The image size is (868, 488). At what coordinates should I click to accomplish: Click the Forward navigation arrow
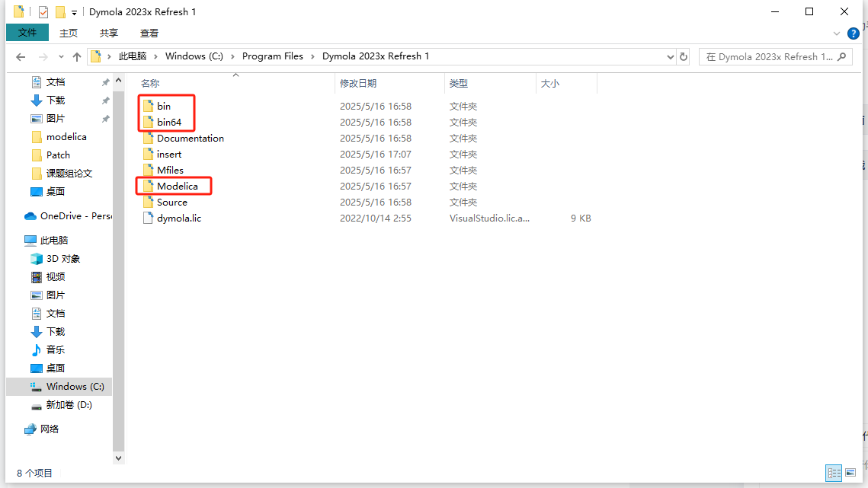(43, 56)
